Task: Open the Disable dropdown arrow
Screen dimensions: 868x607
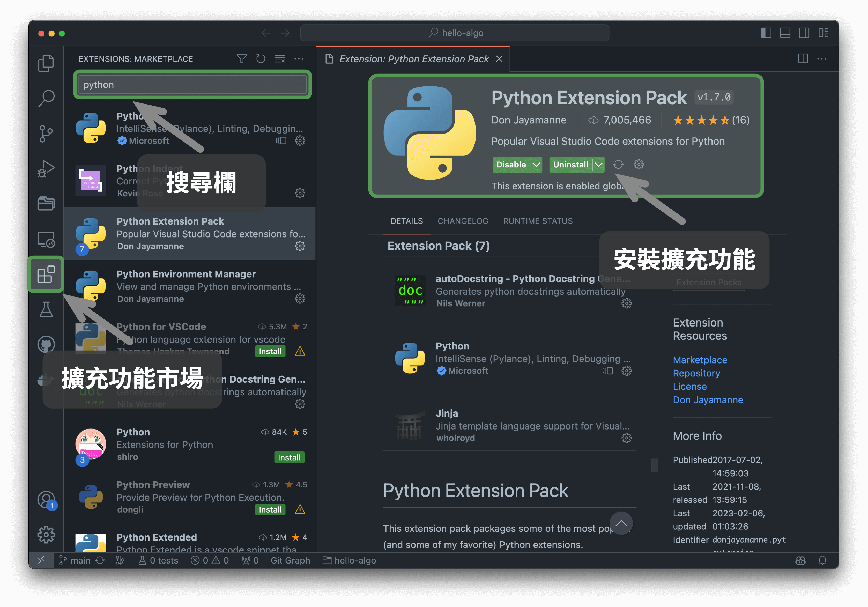Action: click(536, 165)
